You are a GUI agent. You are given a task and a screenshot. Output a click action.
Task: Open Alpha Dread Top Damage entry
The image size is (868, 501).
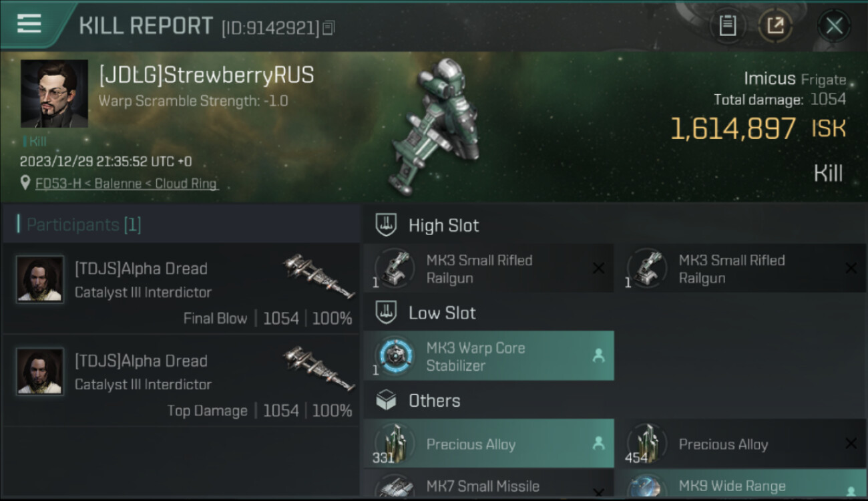click(x=182, y=381)
